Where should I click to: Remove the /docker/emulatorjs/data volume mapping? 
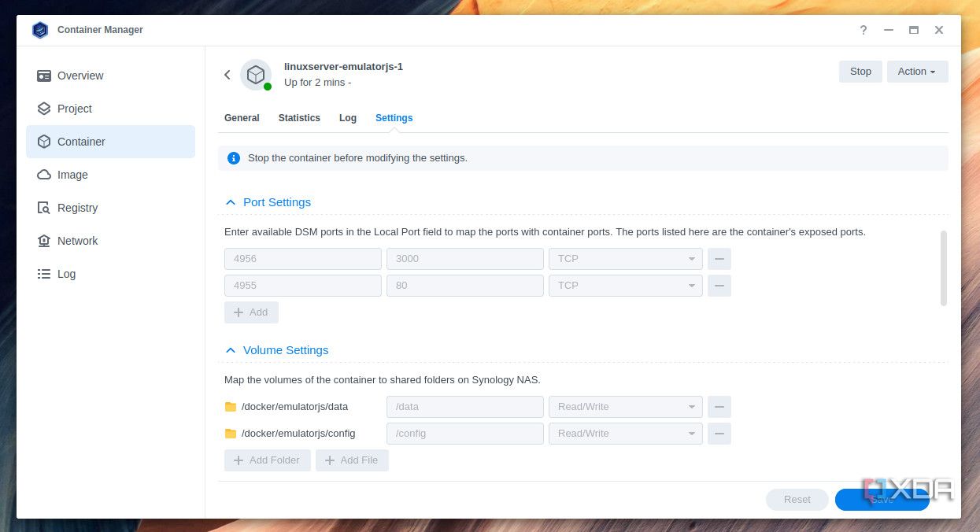[719, 407]
